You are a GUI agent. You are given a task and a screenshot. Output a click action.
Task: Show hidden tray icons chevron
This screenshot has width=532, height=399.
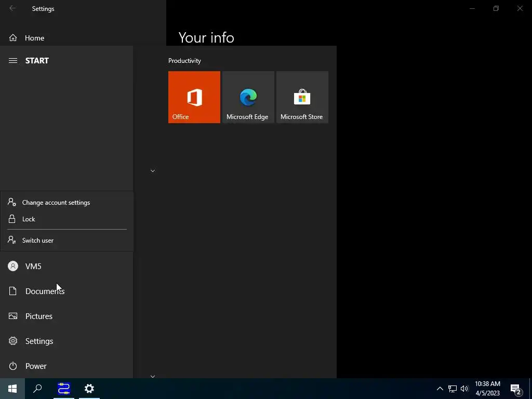(440, 389)
